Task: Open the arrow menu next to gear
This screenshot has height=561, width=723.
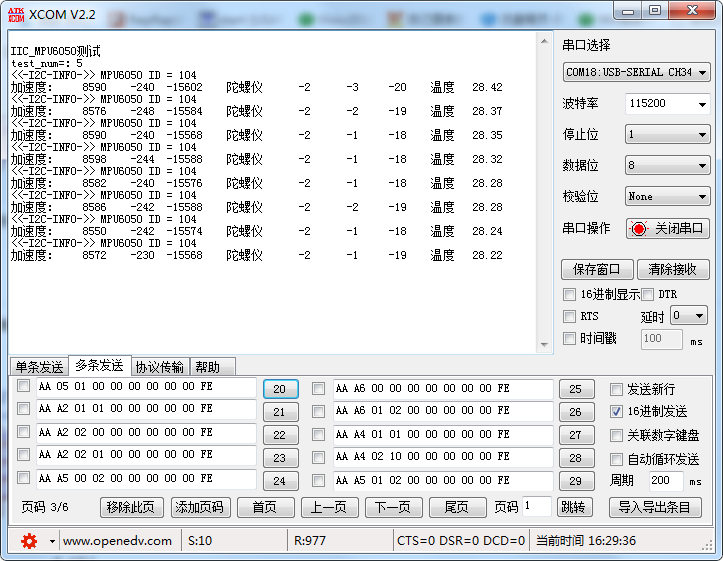Action: coord(52,541)
